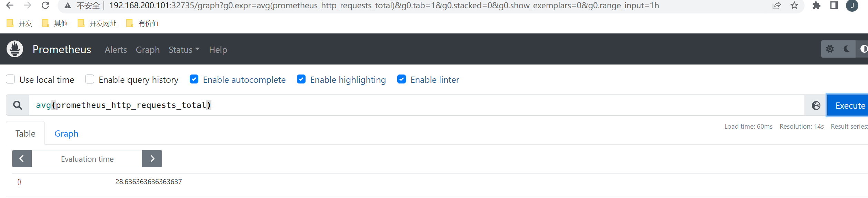Viewport: 868px width, 198px height.
Task: Enable Use local time checkbox
Action: pyautogui.click(x=10, y=79)
